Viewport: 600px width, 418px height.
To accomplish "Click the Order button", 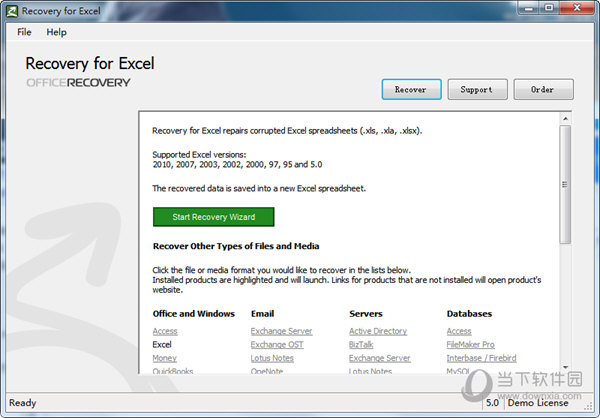I will point(543,90).
